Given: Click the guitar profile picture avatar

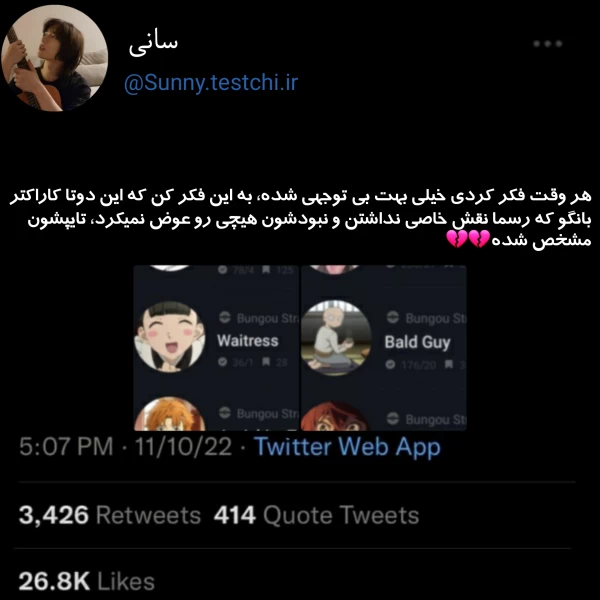Looking at the screenshot, I should (x=54, y=58).
